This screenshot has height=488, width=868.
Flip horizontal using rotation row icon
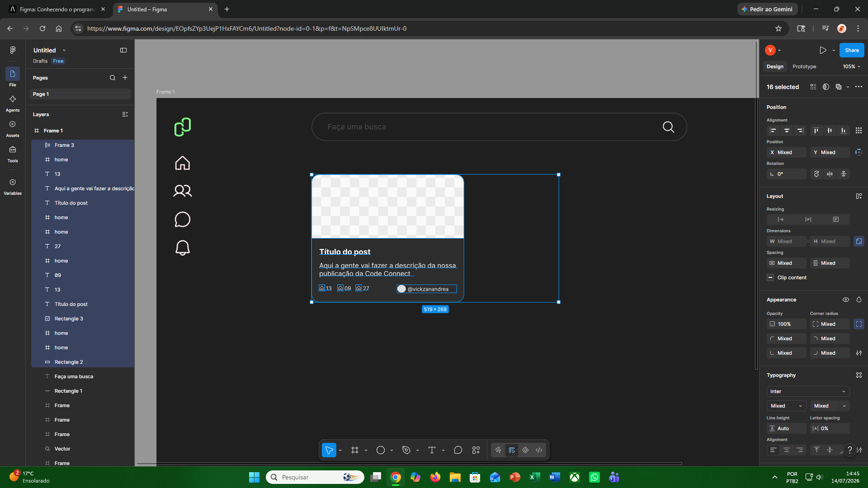[x=830, y=174]
